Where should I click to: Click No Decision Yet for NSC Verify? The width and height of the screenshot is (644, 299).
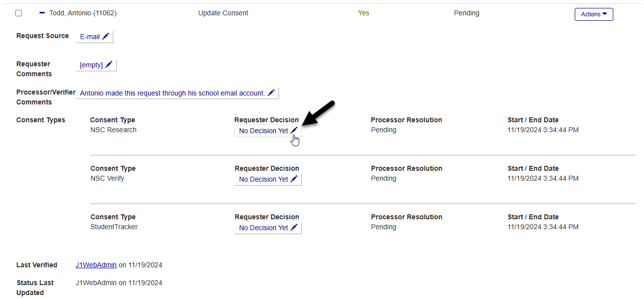click(264, 179)
